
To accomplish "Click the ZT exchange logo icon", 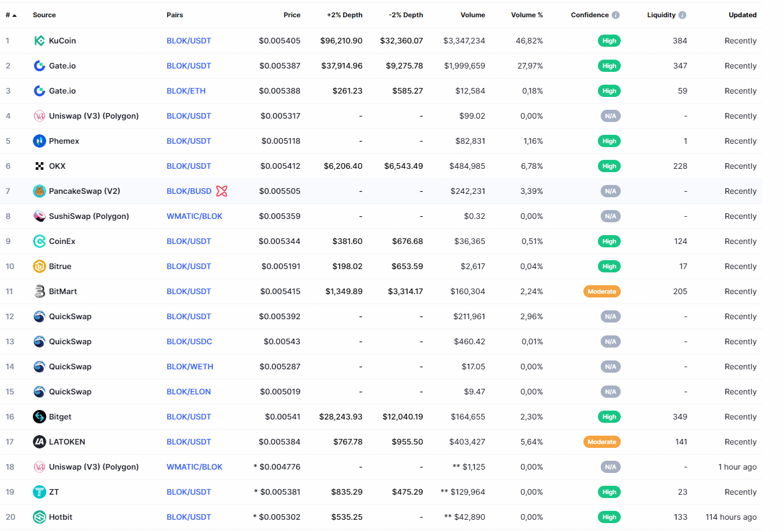I will point(39,492).
